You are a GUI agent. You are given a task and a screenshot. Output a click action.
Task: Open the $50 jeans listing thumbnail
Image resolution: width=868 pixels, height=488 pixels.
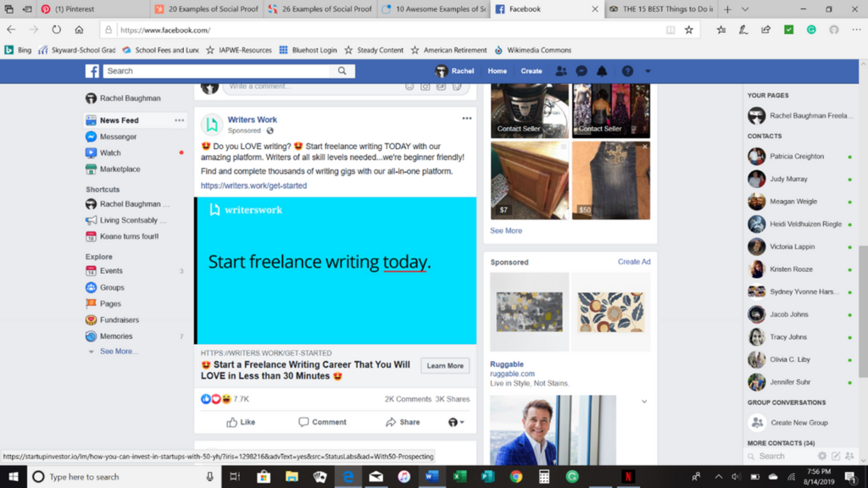pyautogui.click(x=611, y=180)
